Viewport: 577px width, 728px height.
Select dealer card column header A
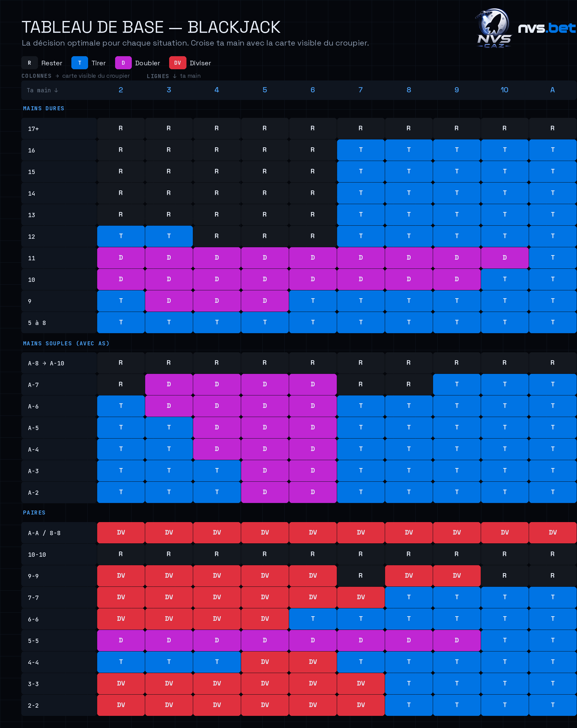[x=552, y=90]
